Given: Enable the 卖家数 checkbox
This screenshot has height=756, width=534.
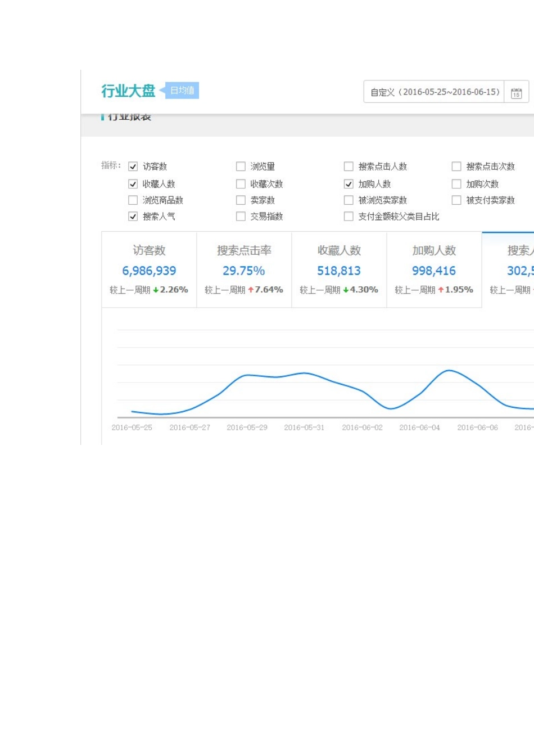Looking at the screenshot, I should (x=241, y=200).
